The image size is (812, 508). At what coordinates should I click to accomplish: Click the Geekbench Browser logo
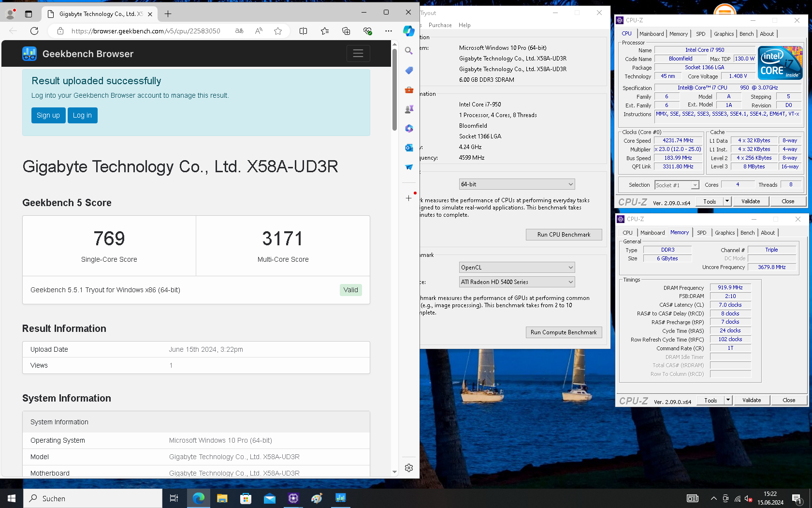coord(29,54)
